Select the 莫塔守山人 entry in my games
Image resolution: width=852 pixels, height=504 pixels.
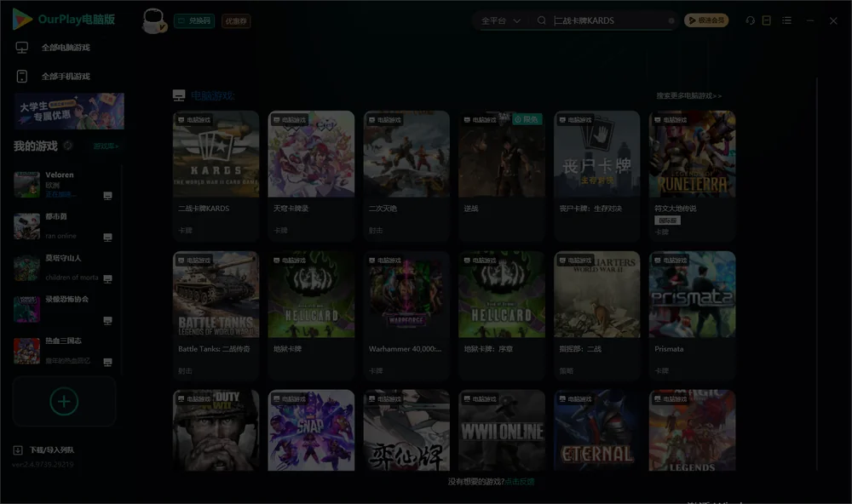(64, 267)
